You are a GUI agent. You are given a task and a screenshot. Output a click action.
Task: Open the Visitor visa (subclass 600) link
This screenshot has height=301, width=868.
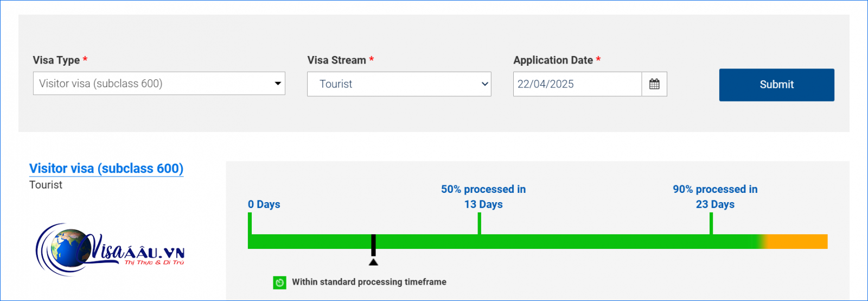(106, 168)
